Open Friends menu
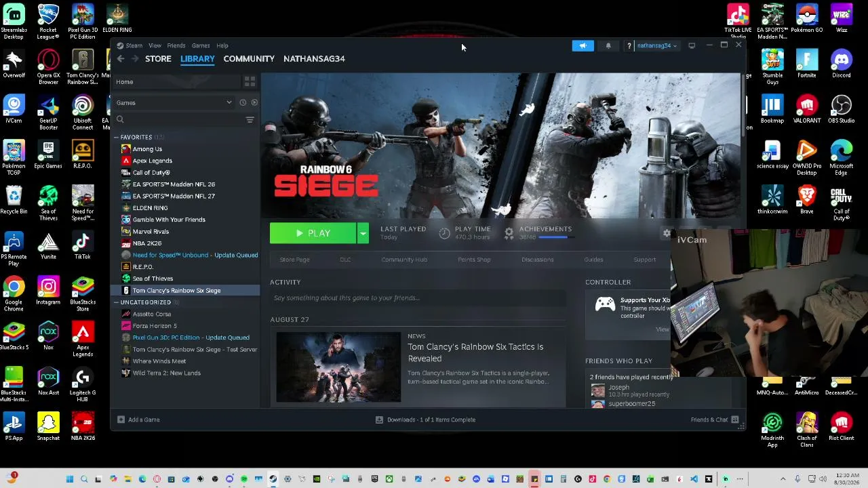The width and height of the screenshot is (868, 488). pyautogui.click(x=176, y=46)
